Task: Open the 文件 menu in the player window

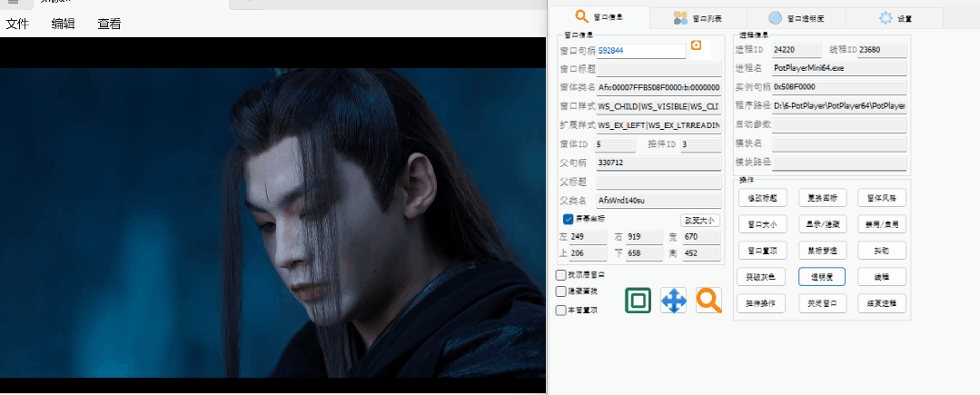Action: pos(17,25)
